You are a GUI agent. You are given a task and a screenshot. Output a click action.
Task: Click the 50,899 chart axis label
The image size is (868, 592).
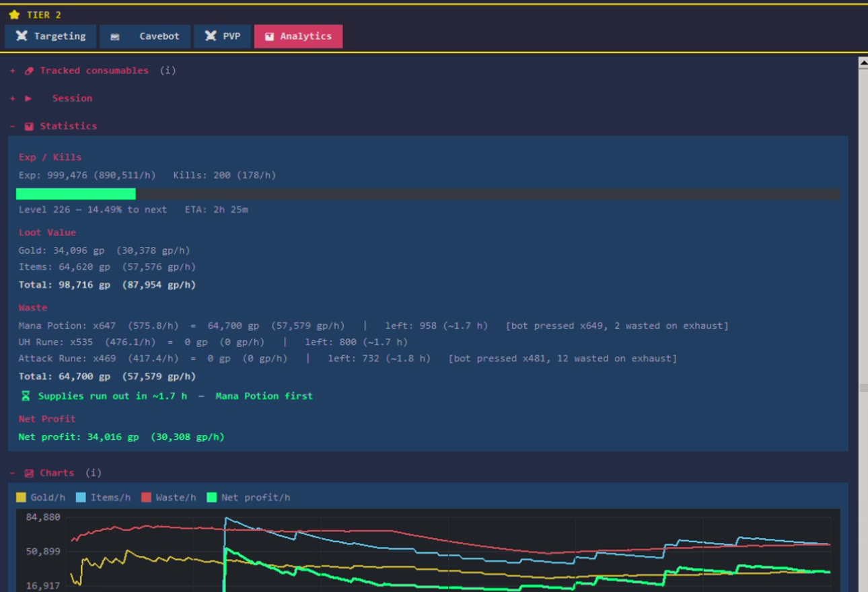43,552
